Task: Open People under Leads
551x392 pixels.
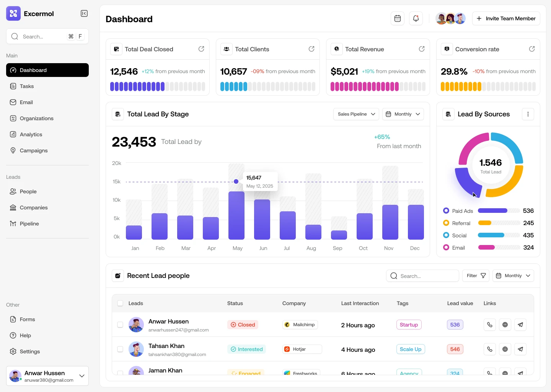Action: [x=47, y=191]
